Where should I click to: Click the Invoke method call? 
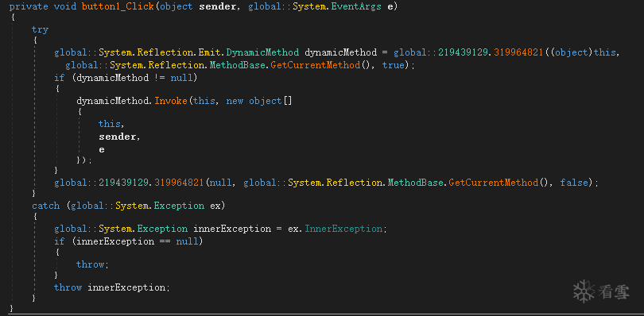point(171,101)
